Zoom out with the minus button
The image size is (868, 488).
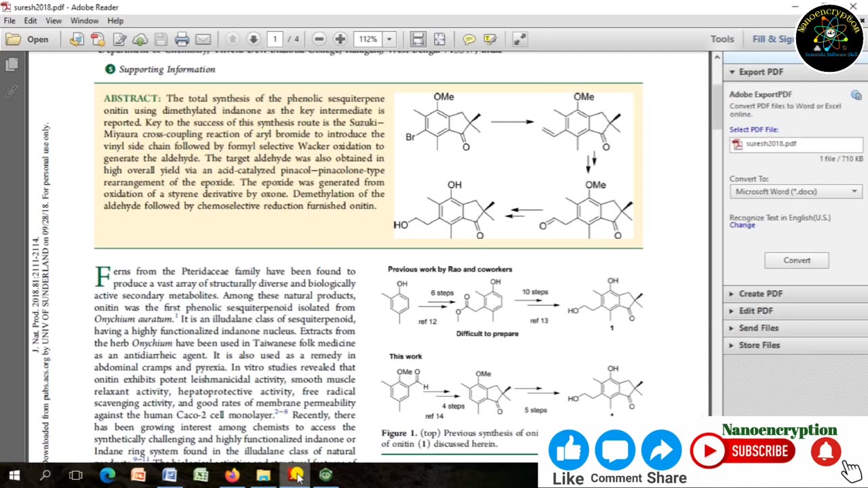coord(319,39)
